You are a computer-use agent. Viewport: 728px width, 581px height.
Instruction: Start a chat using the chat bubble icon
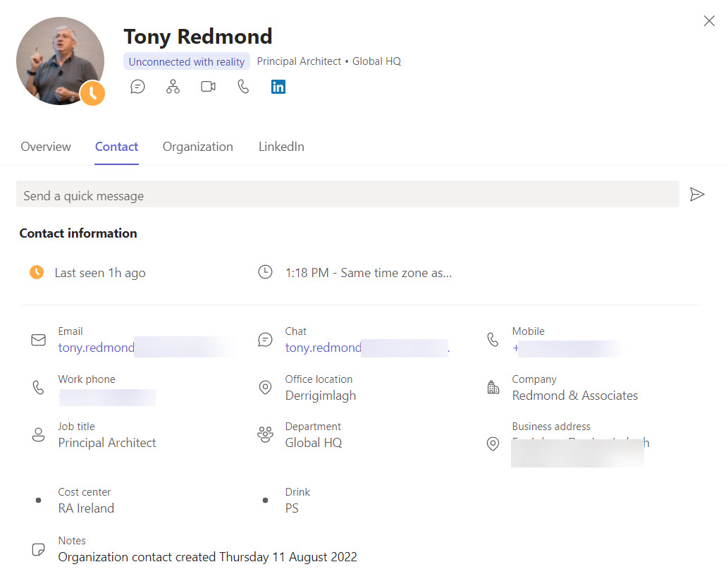click(x=138, y=87)
